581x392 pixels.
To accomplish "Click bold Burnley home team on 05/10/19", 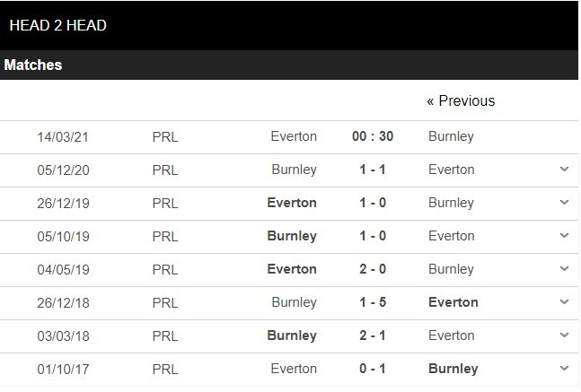I will coord(292,236).
